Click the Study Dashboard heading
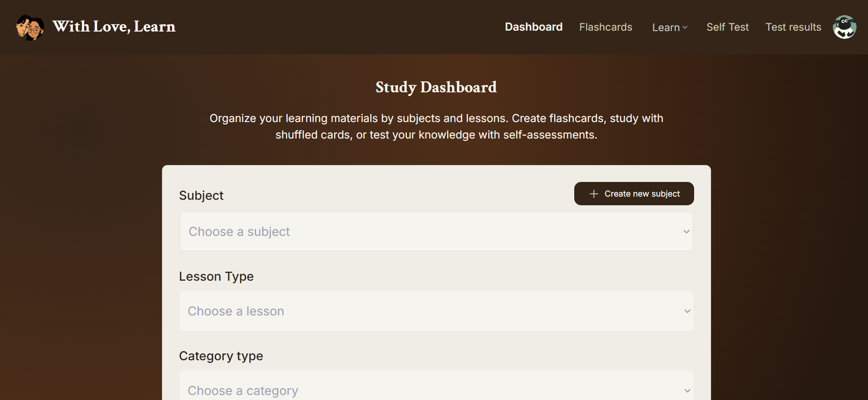The image size is (868, 400). 436,87
